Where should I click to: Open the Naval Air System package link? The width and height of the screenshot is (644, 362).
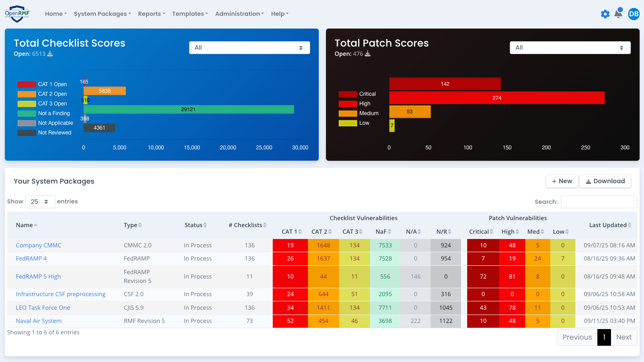click(39, 321)
